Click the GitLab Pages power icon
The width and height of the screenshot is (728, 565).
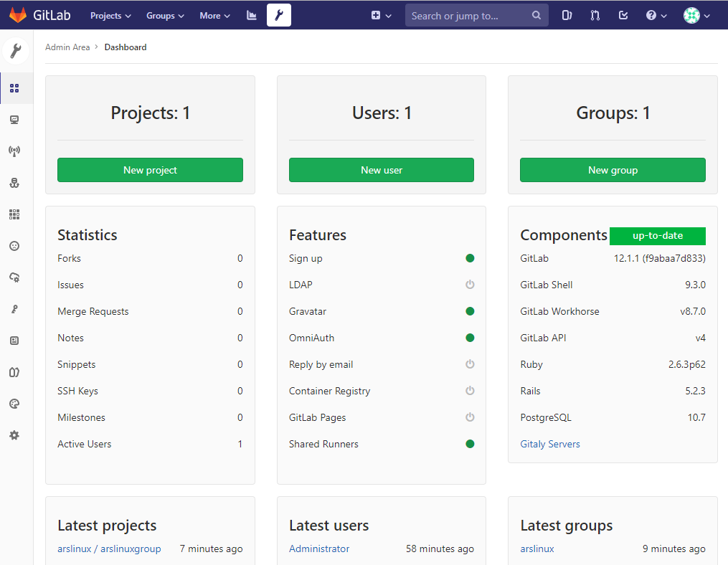click(470, 417)
